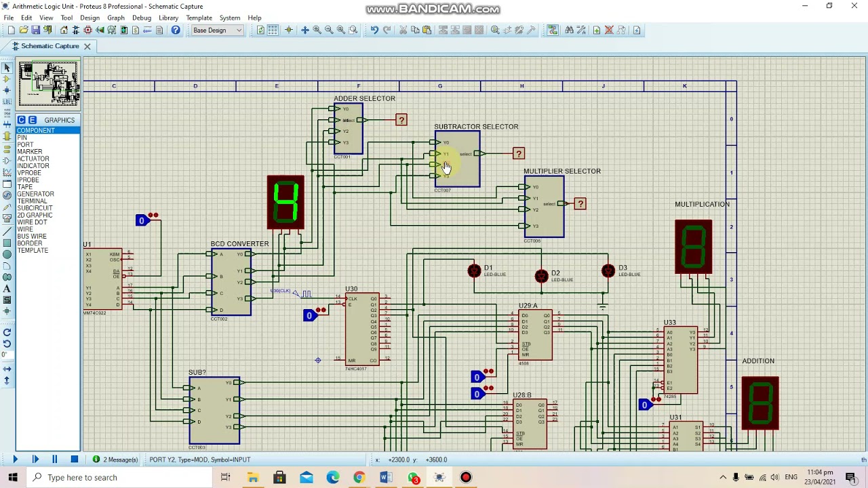Viewport: 868px width, 488px height.
Task: Pick parts with zoom library icon
Action: coord(495,30)
